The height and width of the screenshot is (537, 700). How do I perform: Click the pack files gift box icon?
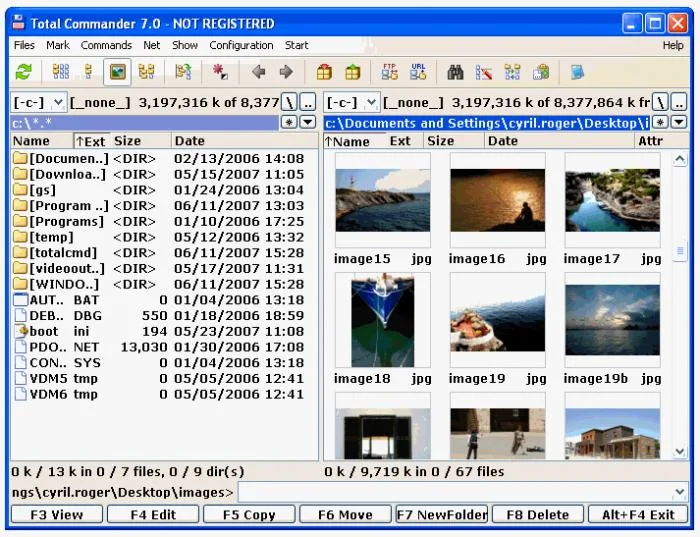click(x=324, y=72)
